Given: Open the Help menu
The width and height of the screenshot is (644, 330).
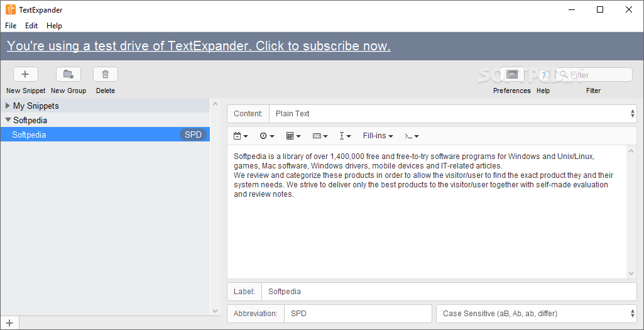Looking at the screenshot, I should (x=54, y=26).
